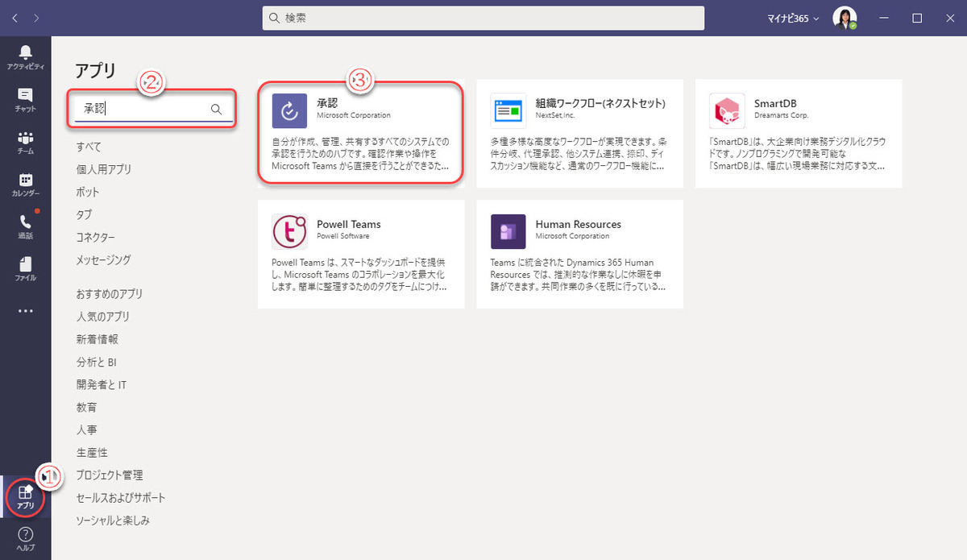Select the 個人用アプリ category
967x560 pixels.
click(x=104, y=169)
